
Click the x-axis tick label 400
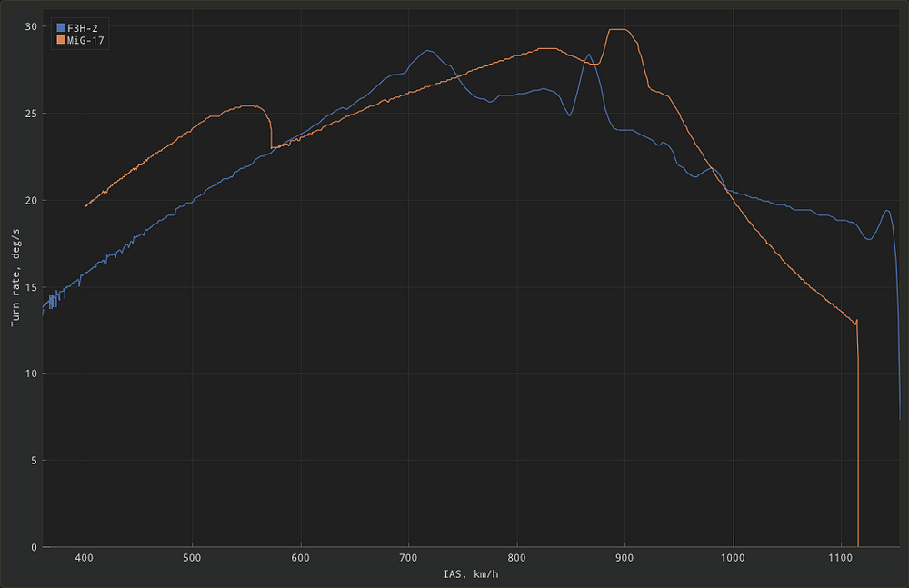(85, 558)
